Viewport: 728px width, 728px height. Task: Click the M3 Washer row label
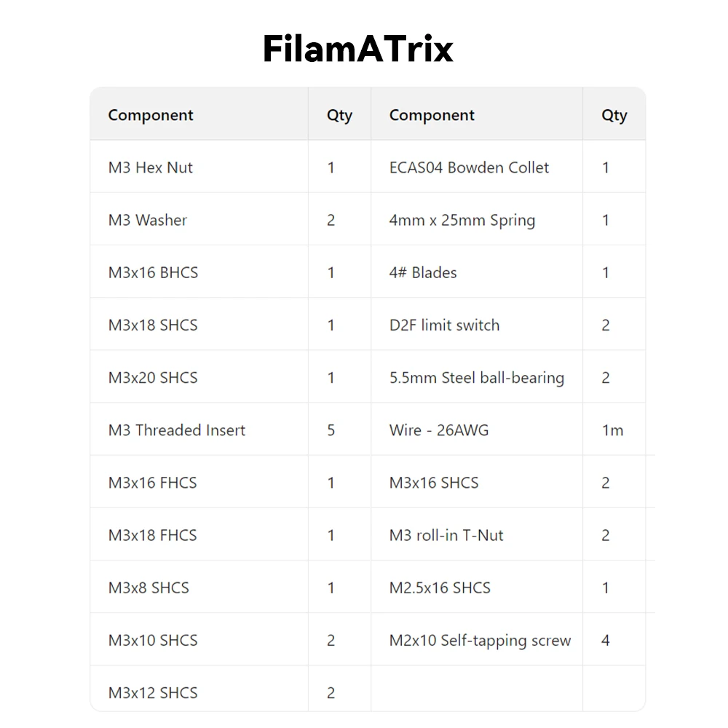[148, 220]
